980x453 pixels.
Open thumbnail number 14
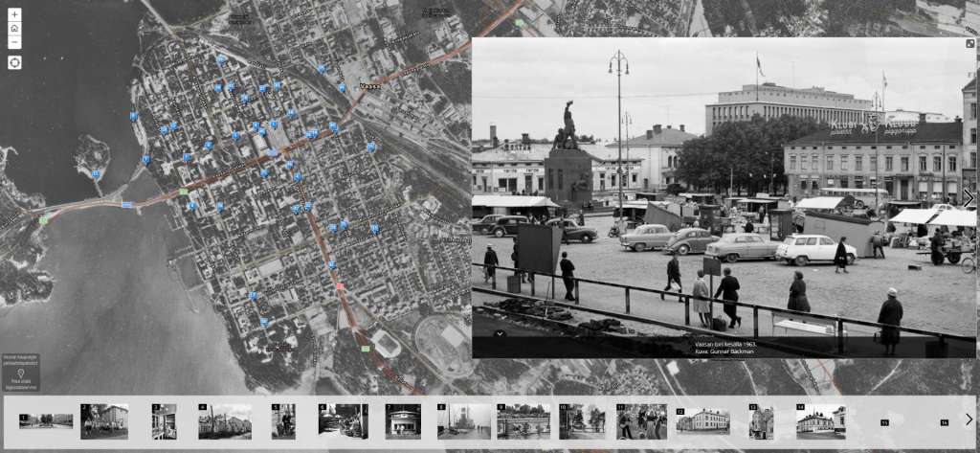pos(820,420)
